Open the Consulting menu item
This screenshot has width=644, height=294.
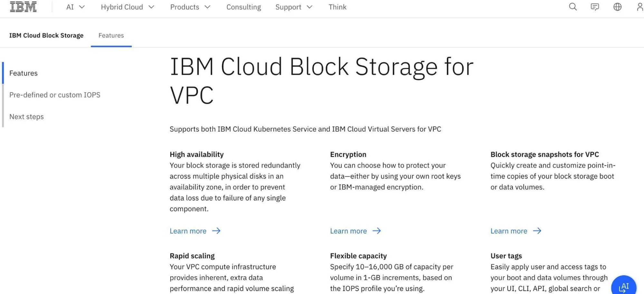click(244, 7)
